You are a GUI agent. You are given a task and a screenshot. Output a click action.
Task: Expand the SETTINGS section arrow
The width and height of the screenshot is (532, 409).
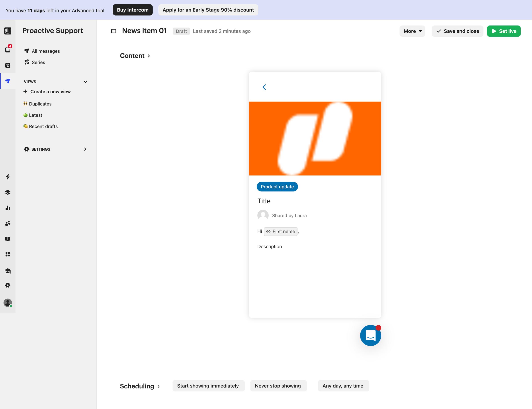[x=85, y=149]
